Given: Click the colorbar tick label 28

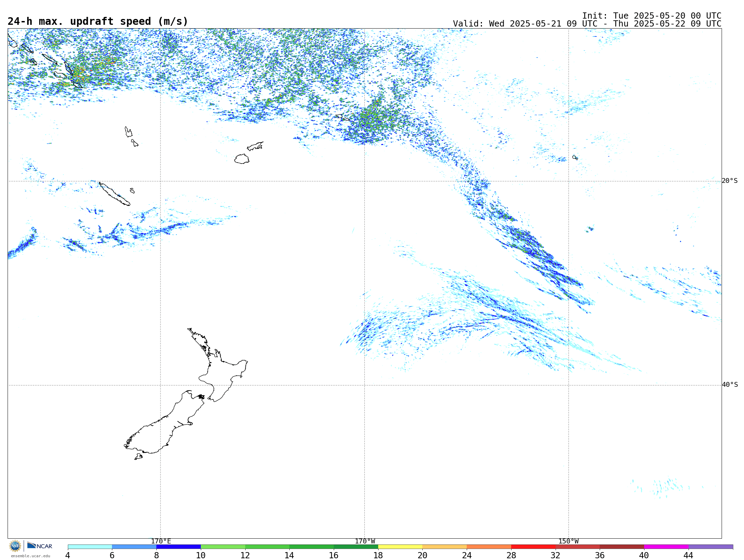Looking at the screenshot, I should [511, 556].
